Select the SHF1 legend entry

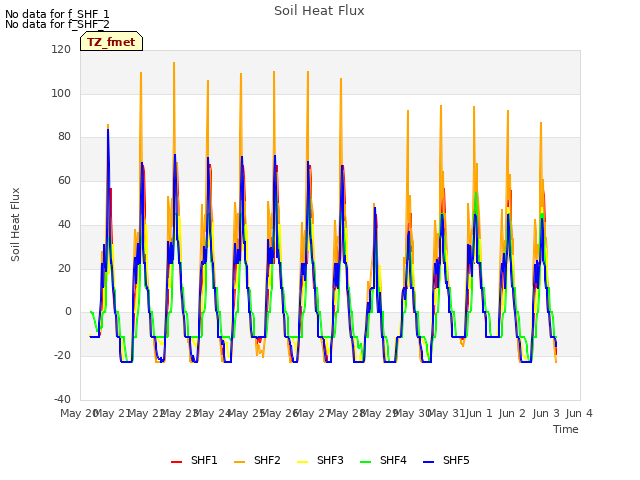click(194, 460)
